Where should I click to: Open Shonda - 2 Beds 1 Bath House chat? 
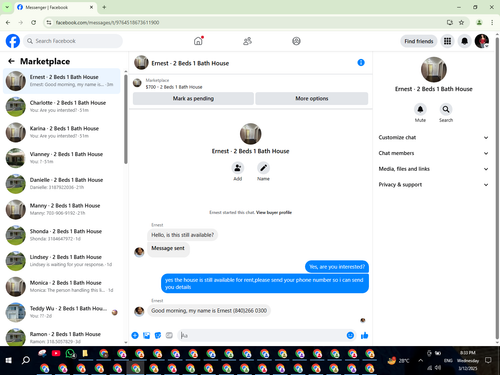(62, 235)
